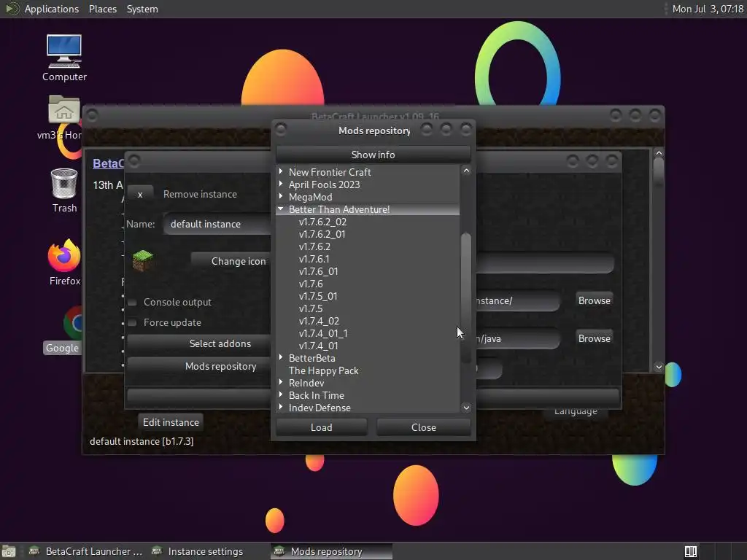The width and height of the screenshot is (747, 560).
Task: Enable the Force update checkbox
Action: (x=133, y=323)
